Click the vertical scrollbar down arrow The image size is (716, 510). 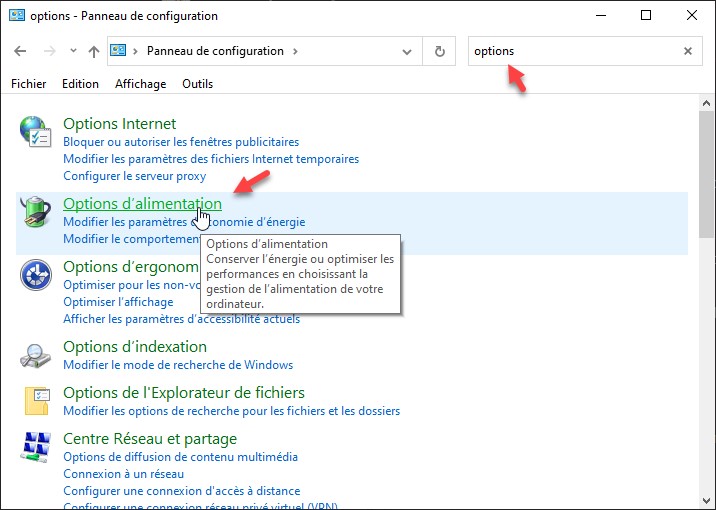tap(706, 502)
